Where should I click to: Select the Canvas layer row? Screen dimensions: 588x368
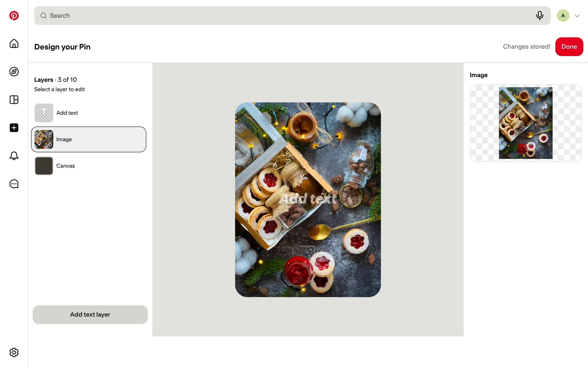click(89, 166)
